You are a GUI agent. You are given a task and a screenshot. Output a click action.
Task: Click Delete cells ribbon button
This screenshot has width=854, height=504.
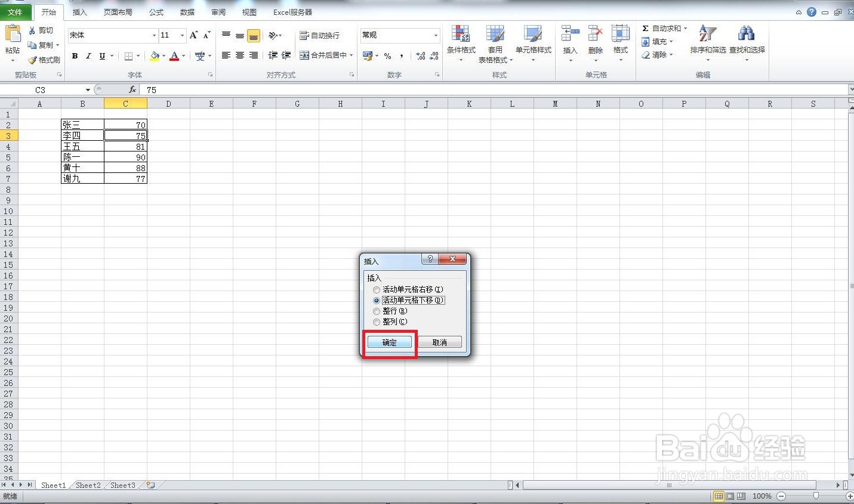(596, 43)
